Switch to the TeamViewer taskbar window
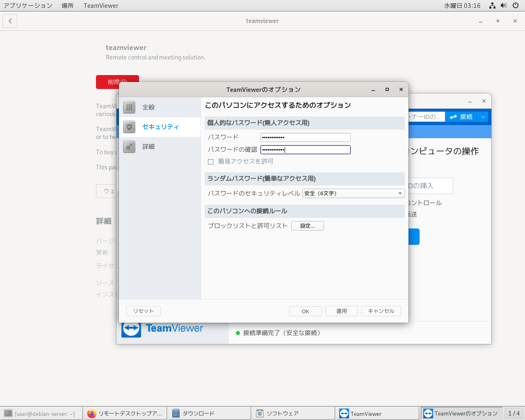 (377, 413)
